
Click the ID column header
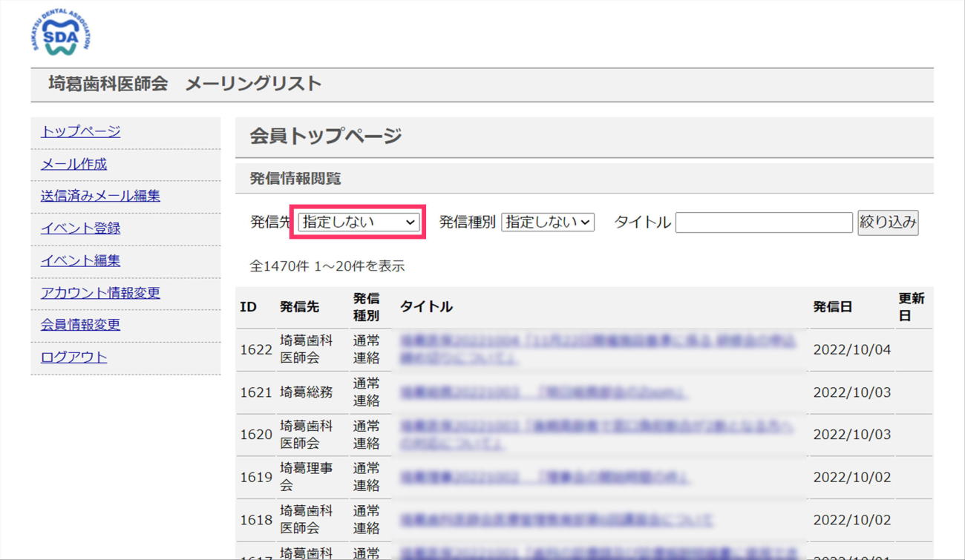(x=248, y=307)
